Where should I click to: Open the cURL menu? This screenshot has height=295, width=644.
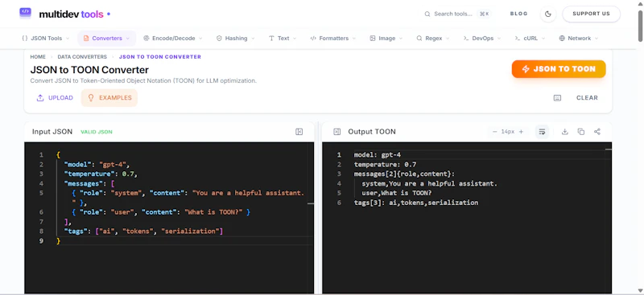point(530,38)
